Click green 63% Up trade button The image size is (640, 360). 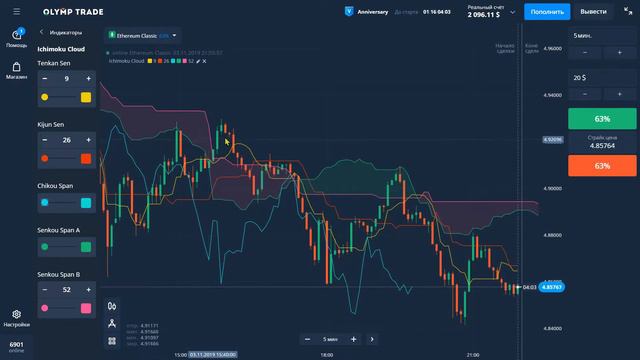pos(602,119)
